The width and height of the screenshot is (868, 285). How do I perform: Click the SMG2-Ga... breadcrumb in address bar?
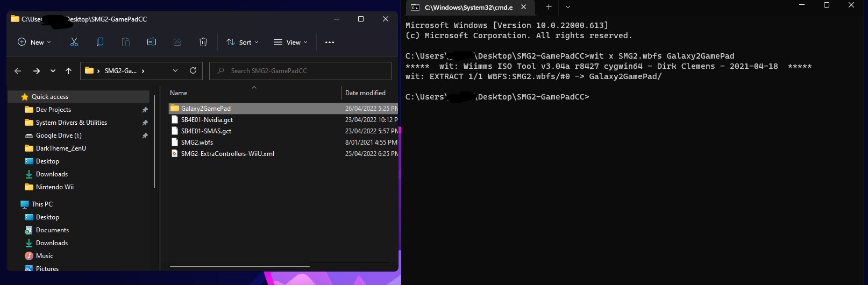click(x=120, y=71)
